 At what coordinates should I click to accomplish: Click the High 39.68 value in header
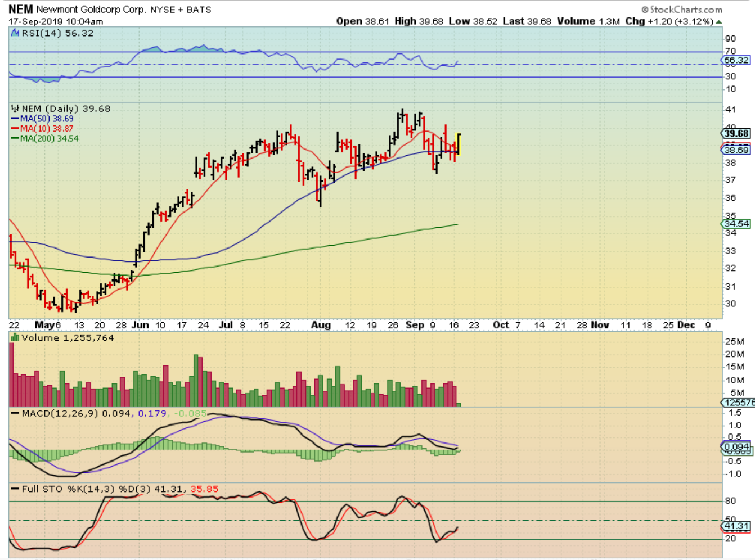coord(419,21)
